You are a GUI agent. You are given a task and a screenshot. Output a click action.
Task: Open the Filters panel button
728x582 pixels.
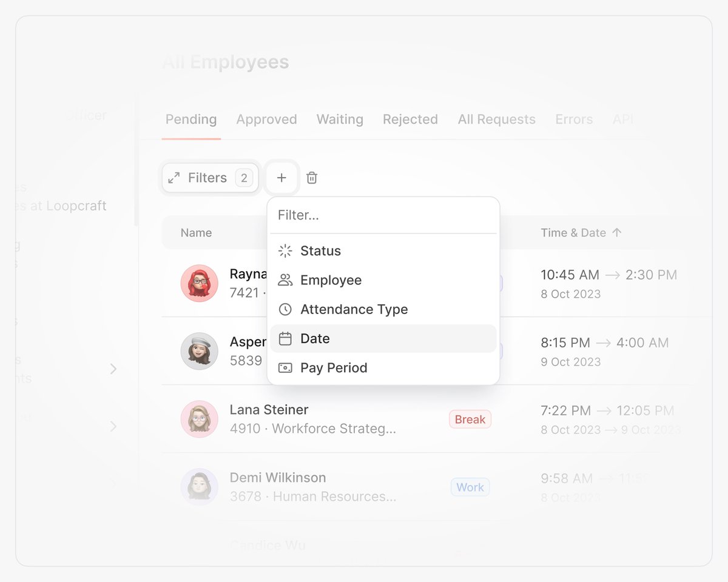pyautogui.click(x=209, y=178)
